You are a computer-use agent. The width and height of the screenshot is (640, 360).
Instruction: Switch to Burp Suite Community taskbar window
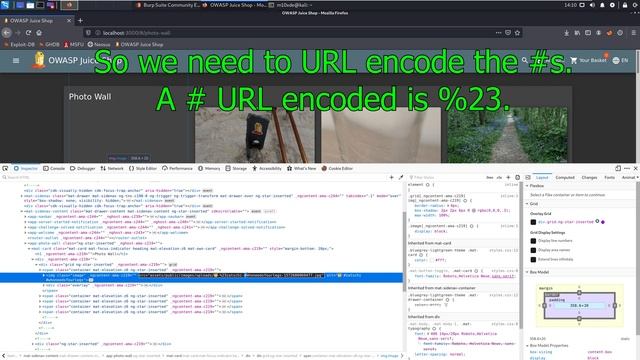(167, 5)
